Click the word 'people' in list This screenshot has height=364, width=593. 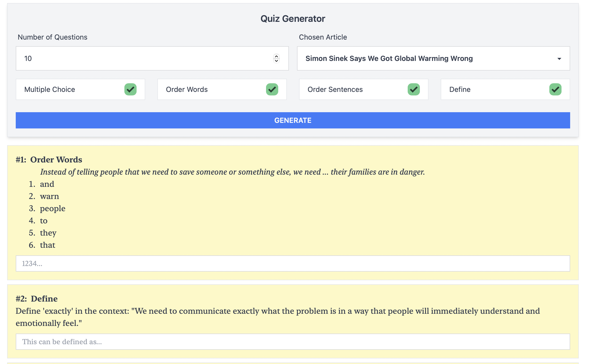click(53, 208)
